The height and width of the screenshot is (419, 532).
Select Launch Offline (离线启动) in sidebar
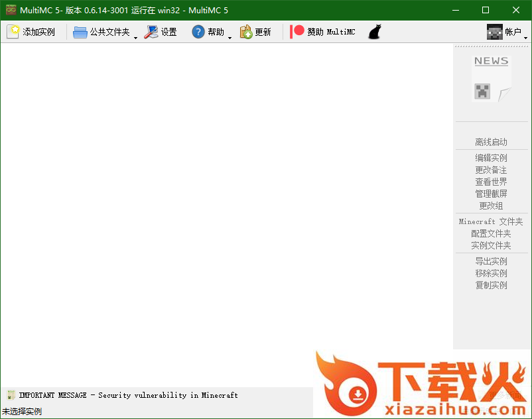[491, 142]
